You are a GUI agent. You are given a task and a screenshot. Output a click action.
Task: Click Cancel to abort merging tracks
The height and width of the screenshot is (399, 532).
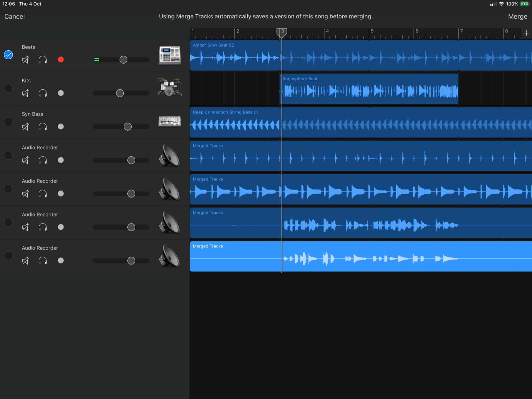[x=15, y=16]
